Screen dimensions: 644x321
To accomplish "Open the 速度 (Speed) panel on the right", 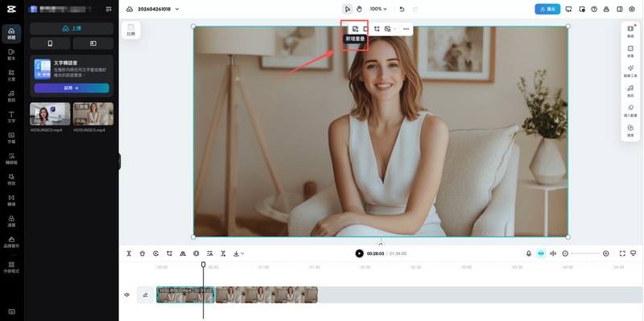I will (x=630, y=130).
